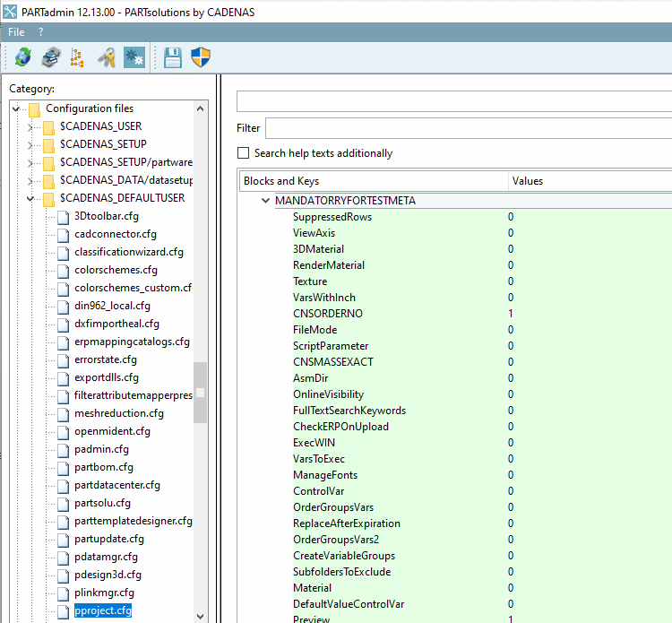Image resolution: width=672 pixels, height=623 pixels.
Task: Select cadconnector.cfg file
Action: (116, 234)
